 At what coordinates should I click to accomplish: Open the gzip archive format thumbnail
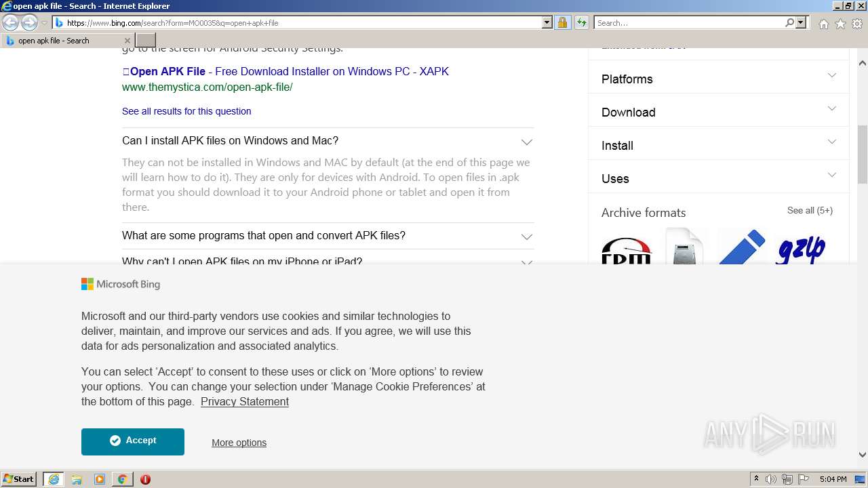(x=800, y=247)
